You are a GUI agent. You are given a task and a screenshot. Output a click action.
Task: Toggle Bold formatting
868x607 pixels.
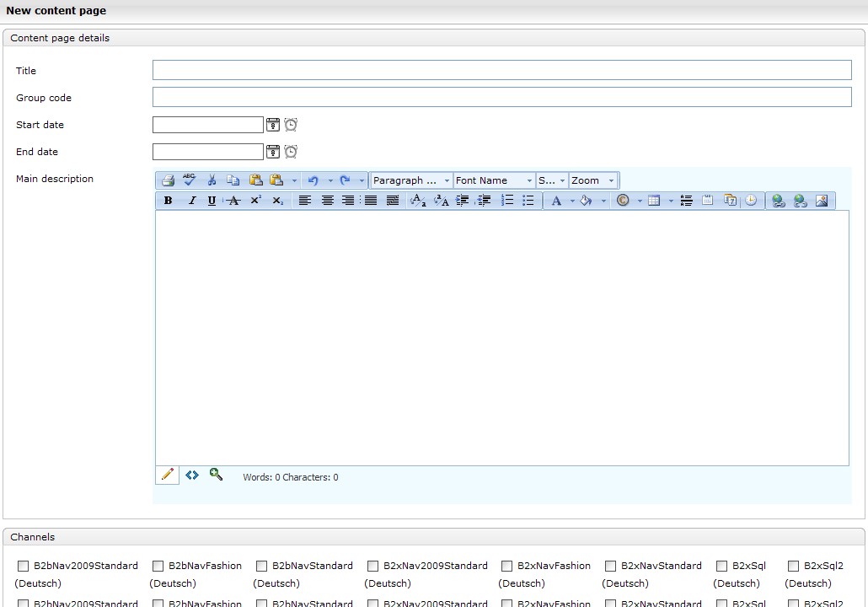169,201
